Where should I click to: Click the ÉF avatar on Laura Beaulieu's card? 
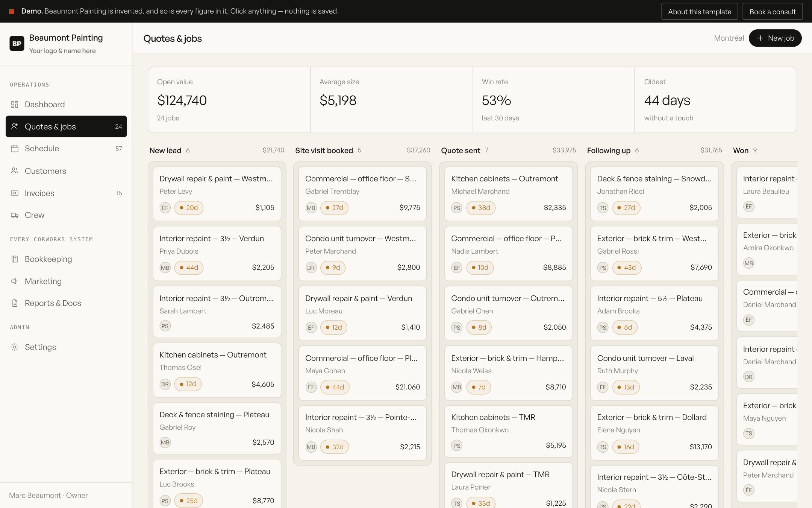(748, 207)
